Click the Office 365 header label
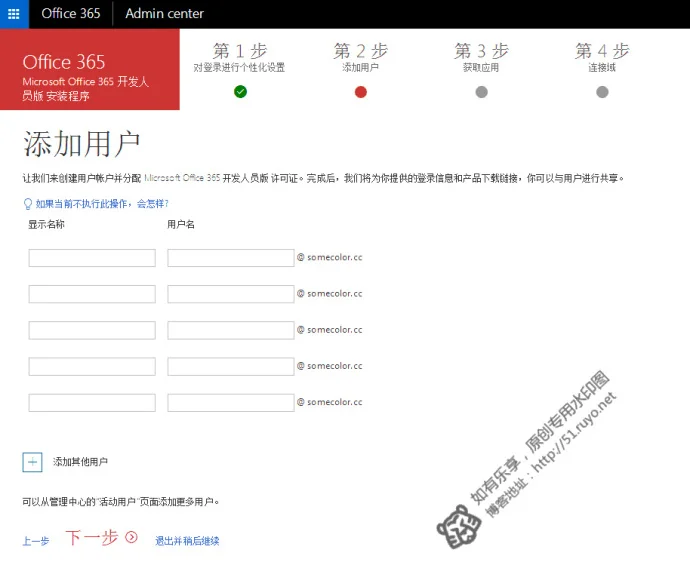This screenshot has width=690, height=565. click(71, 14)
